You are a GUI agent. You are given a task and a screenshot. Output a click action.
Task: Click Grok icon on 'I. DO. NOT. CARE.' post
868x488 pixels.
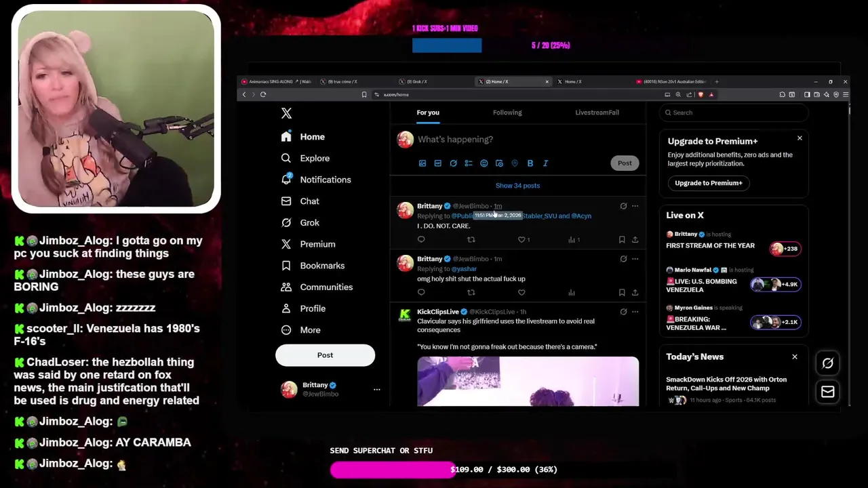pos(623,206)
